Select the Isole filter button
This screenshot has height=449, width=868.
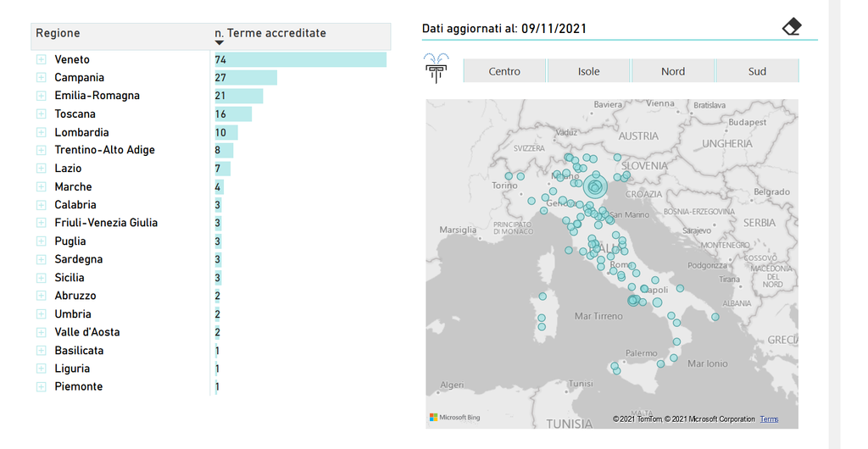pos(588,71)
